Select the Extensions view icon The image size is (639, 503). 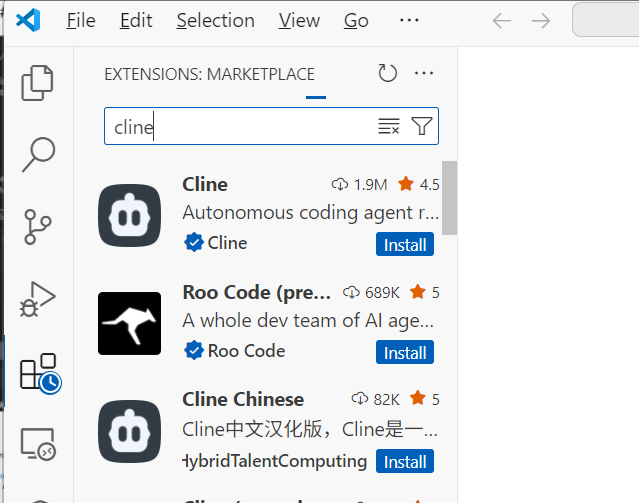coord(38,372)
